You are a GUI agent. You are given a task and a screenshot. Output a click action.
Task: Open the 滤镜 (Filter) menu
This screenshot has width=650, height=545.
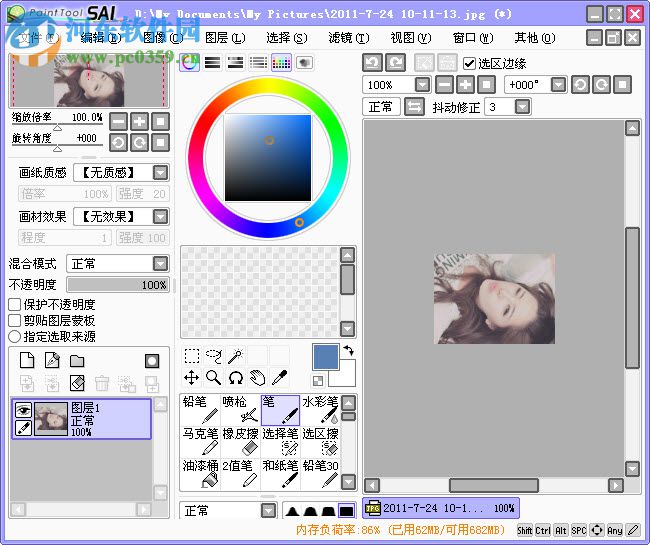(x=346, y=38)
